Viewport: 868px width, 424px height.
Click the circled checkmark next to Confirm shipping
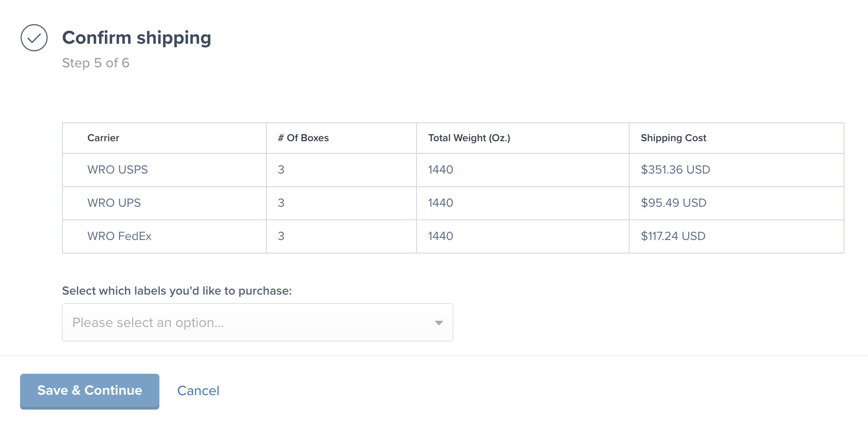(34, 39)
